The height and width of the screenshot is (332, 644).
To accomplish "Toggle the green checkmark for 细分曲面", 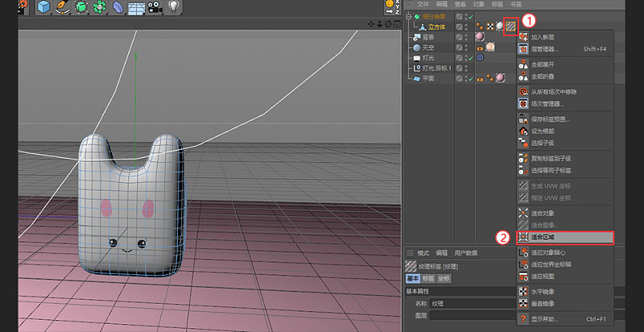I will [471, 17].
